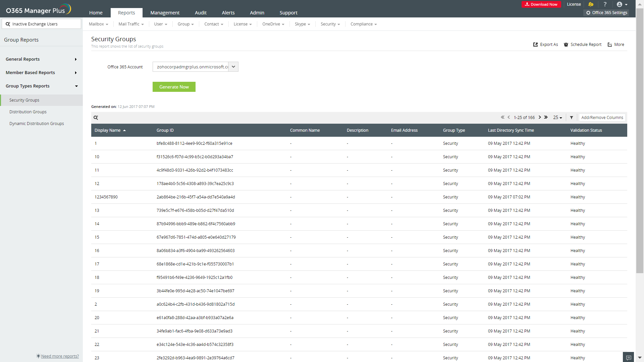
Task: Click the notification bell alert icon
Action: (591, 4)
